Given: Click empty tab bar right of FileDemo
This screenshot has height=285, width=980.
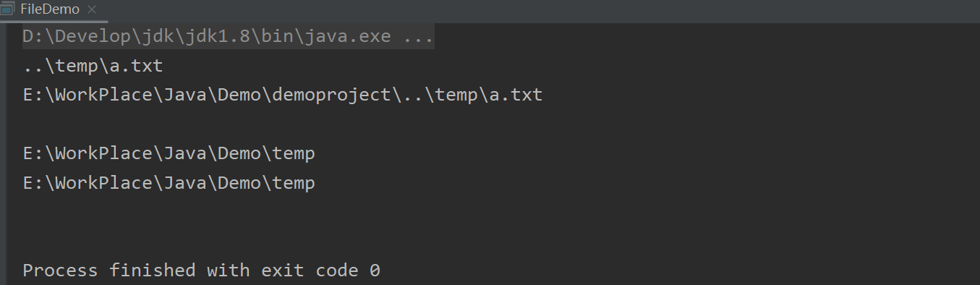Looking at the screenshot, I should tap(542, 10).
